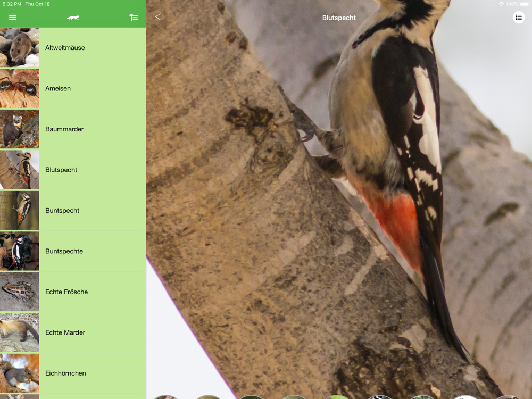This screenshot has height=399, width=532.
Task: Tap the status bar clock 5:32 PM
Action: point(12,4)
